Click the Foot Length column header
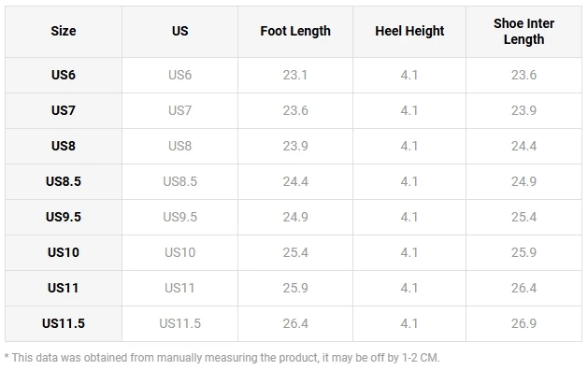The image size is (588, 370). tap(295, 31)
